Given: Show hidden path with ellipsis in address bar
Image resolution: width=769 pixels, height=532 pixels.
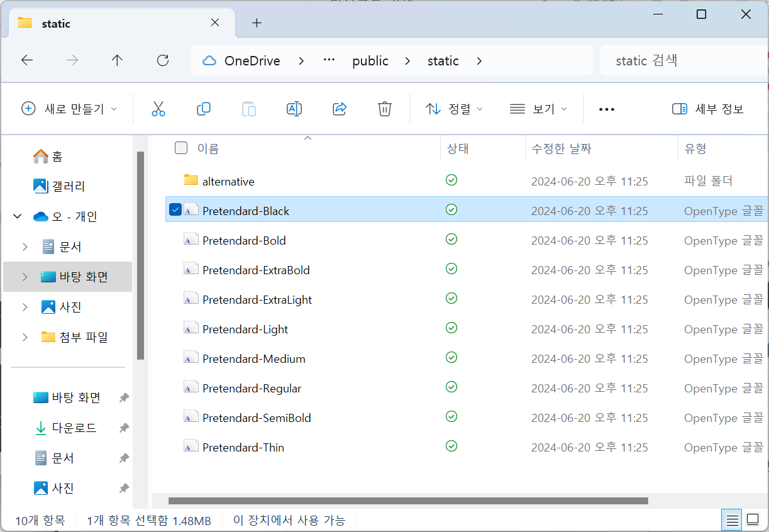Looking at the screenshot, I should tap(329, 60).
